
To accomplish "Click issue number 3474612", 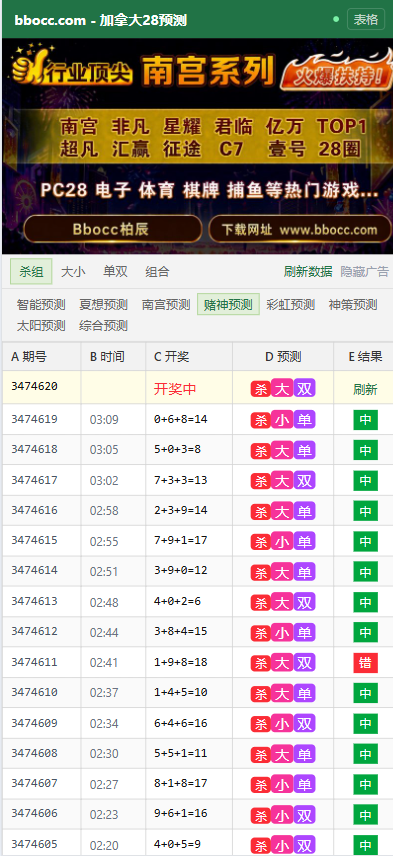I will (x=34, y=631).
